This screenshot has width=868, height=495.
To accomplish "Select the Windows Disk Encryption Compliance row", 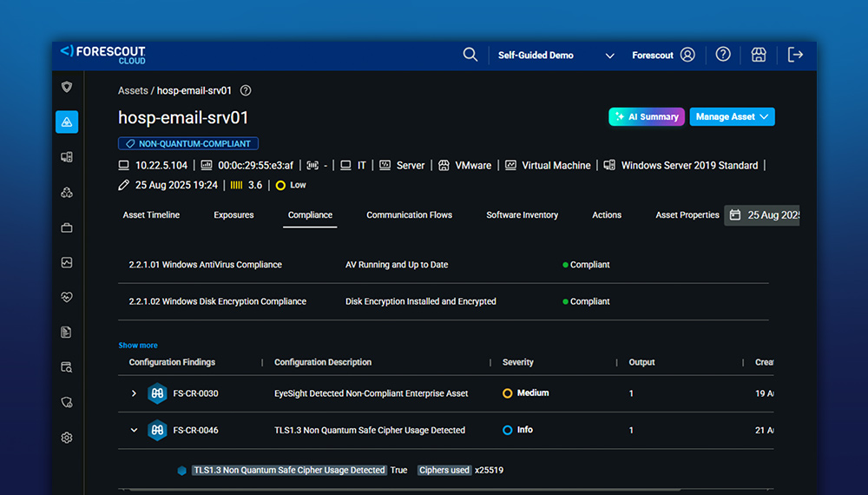I will click(444, 301).
